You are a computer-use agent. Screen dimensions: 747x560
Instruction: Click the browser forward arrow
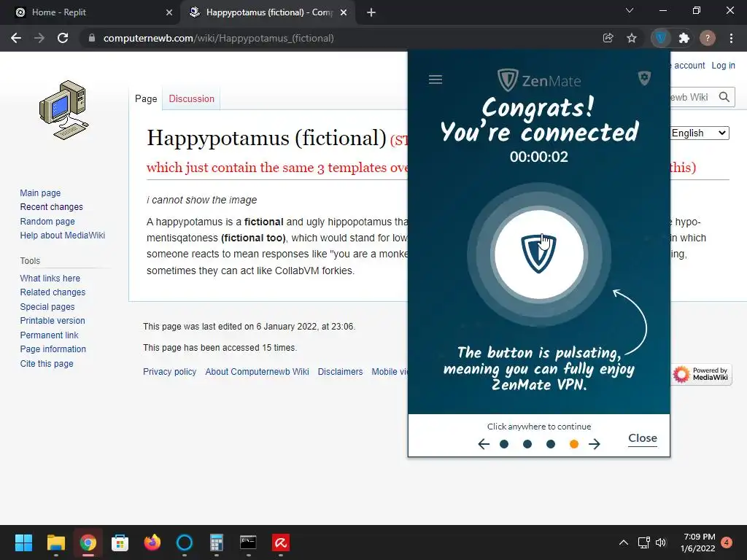click(x=39, y=38)
